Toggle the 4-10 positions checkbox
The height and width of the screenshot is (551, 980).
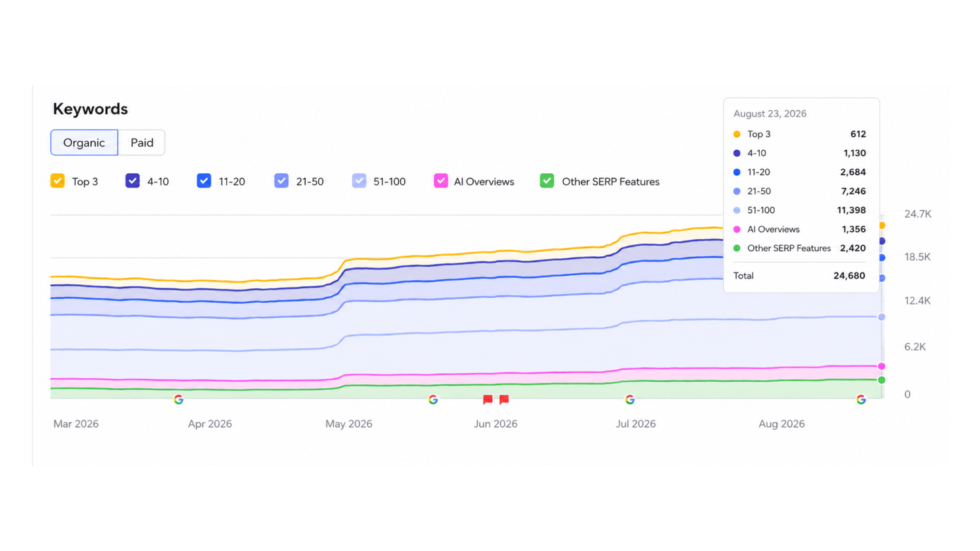coord(133,181)
